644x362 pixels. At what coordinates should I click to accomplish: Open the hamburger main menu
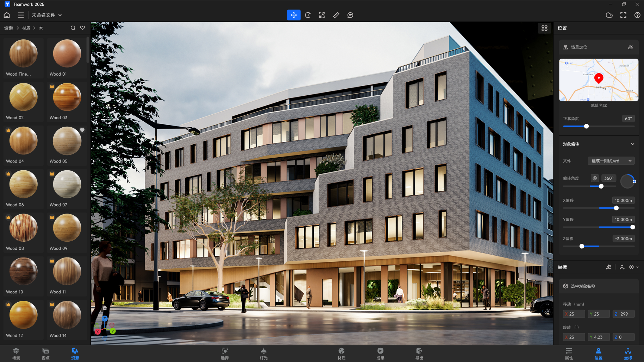(21, 15)
